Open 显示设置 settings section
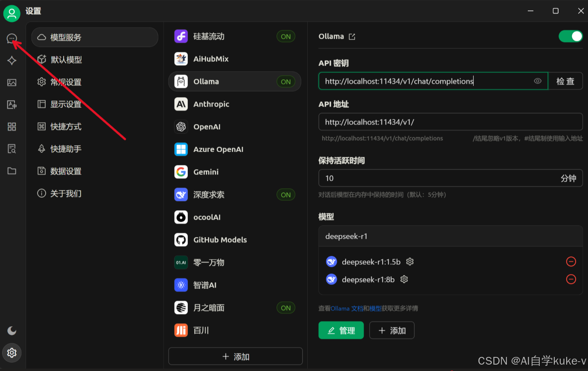This screenshot has width=588, height=371. coord(95,104)
